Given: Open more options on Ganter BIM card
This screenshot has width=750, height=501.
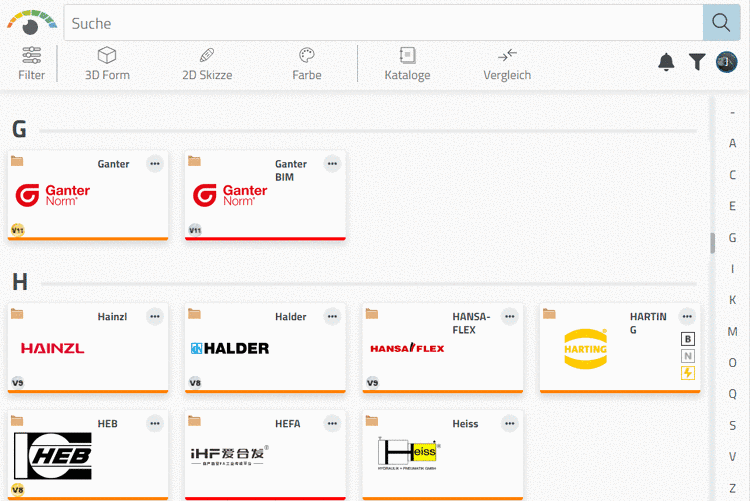Looking at the screenshot, I should pyautogui.click(x=332, y=164).
